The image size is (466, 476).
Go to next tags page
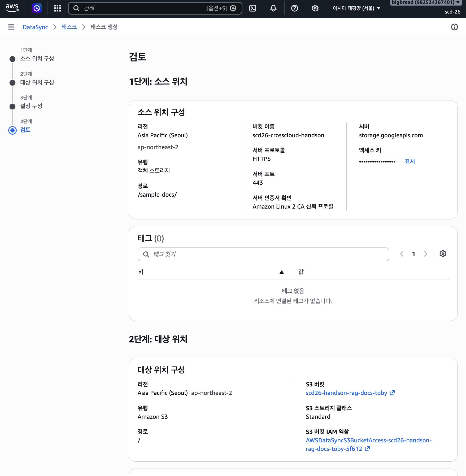(x=425, y=254)
